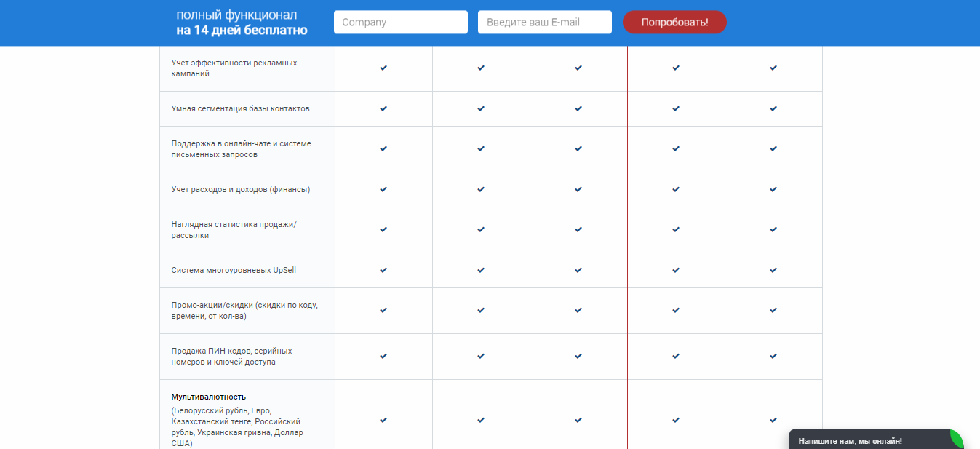Click fourth-column checkmark in 'Наглядная статистика продажи' row
This screenshot has width=980, height=449.
coord(676,230)
